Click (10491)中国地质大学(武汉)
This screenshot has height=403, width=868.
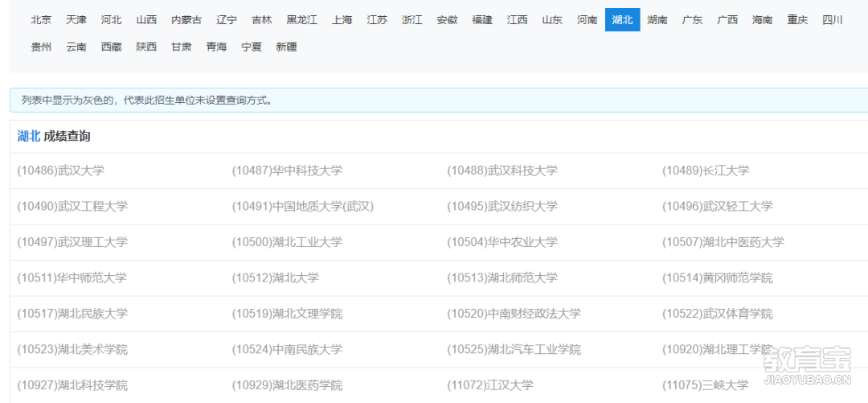tap(303, 207)
